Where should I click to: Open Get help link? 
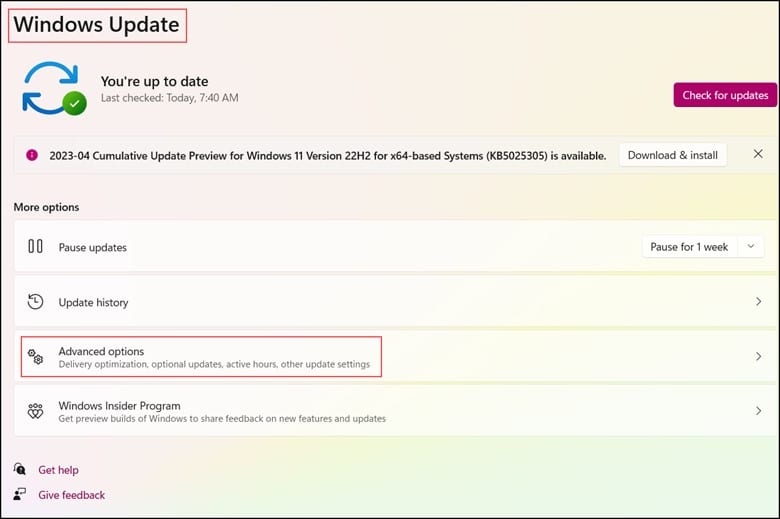[x=58, y=470]
